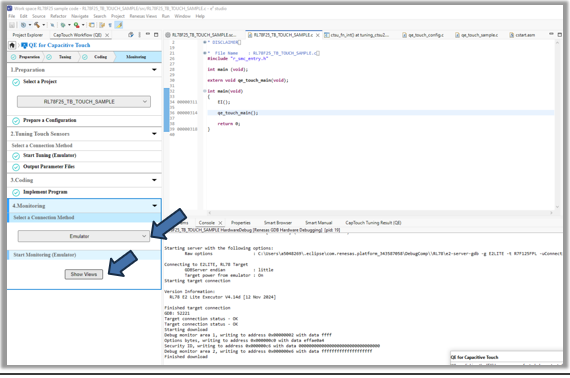Collapse the 3.Coding section

point(154,180)
